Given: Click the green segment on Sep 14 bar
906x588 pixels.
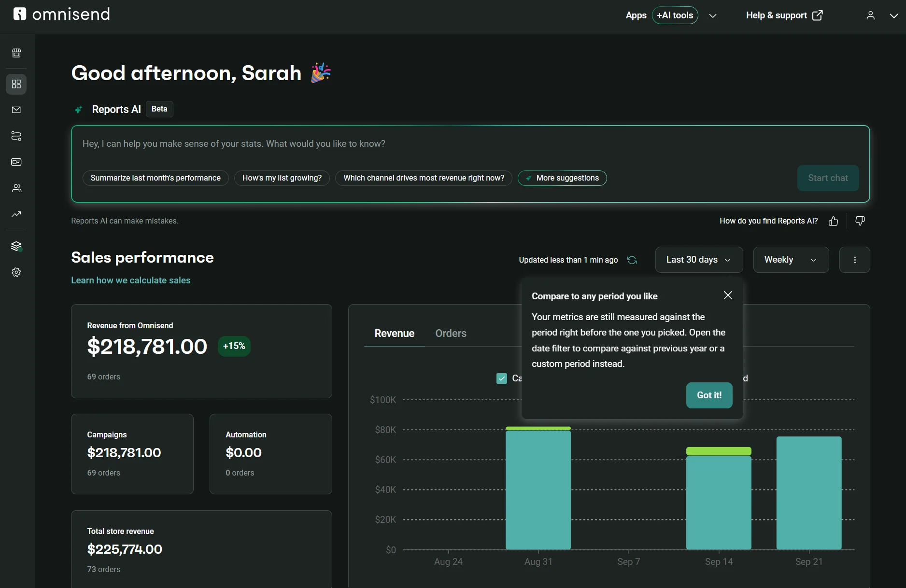Looking at the screenshot, I should coord(719,451).
